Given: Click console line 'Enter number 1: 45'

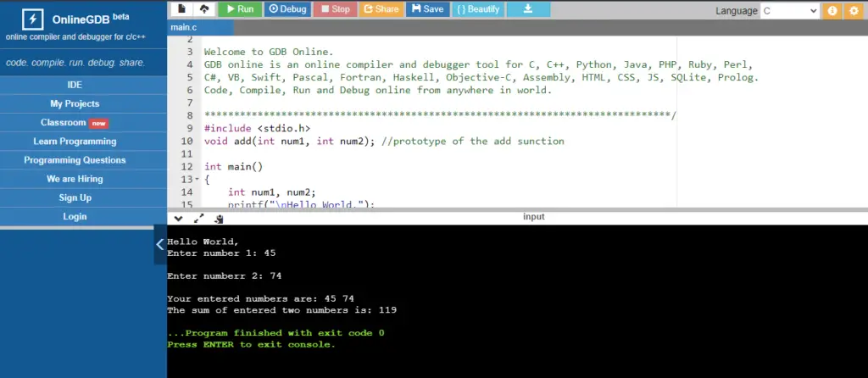Looking at the screenshot, I should pyautogui.click(x=221, y=253).
